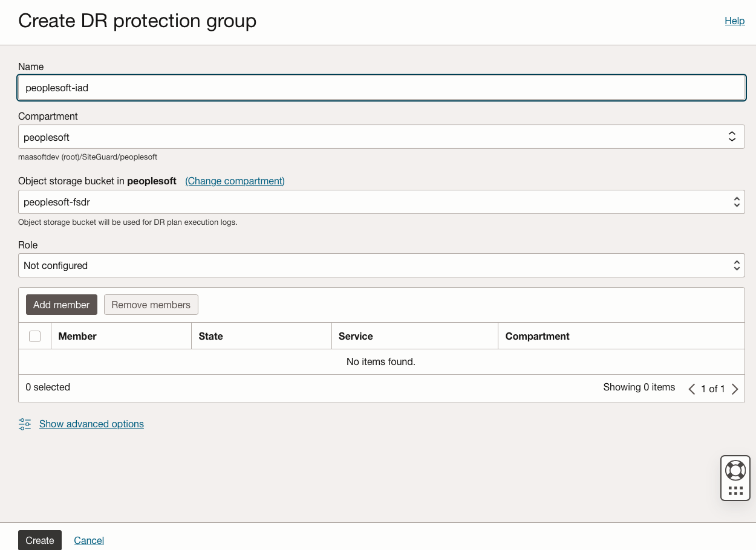Open the Object storage bucket dropdown

point(381,201)
